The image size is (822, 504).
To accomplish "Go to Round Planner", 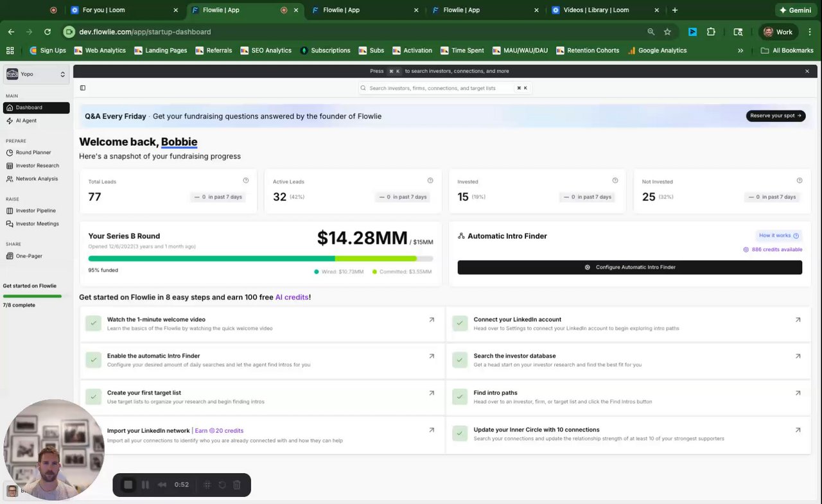I will [36, 153].
